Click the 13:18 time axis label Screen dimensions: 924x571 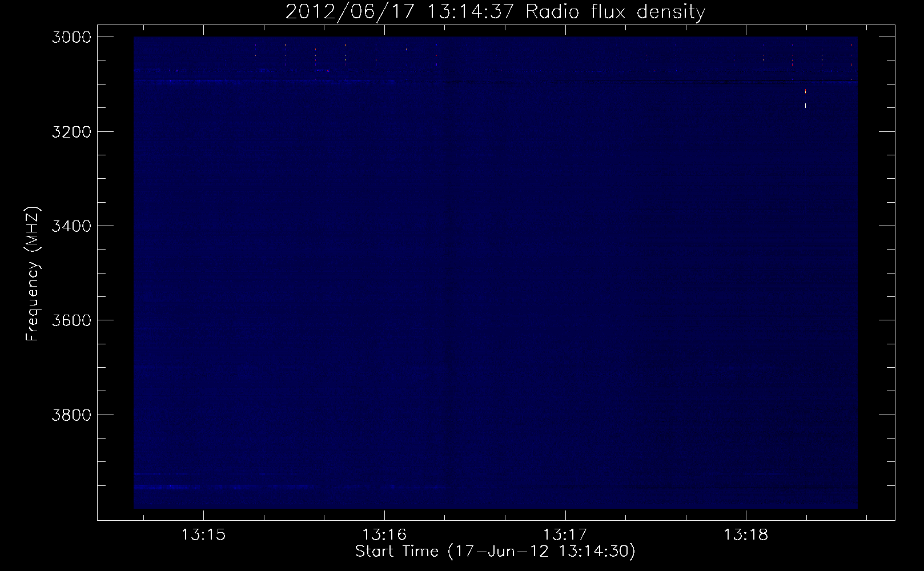(746, 535)
